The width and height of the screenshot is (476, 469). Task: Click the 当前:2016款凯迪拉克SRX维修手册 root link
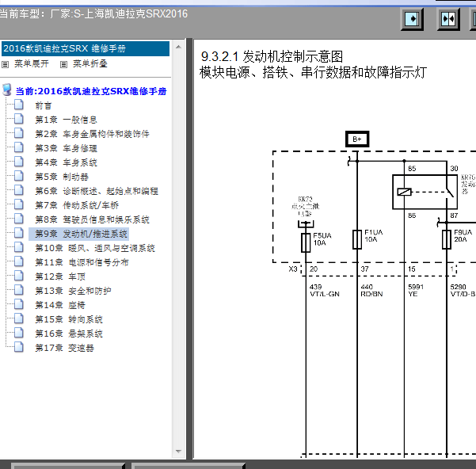tap(91, 91)
